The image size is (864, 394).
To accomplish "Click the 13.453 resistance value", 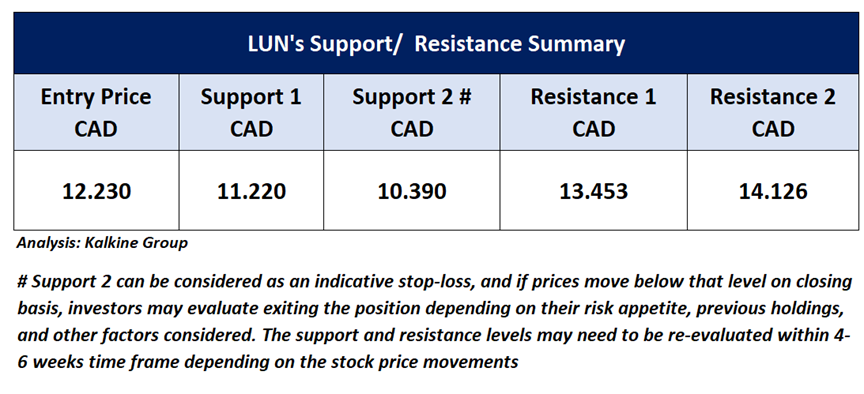I will (593, 191).
